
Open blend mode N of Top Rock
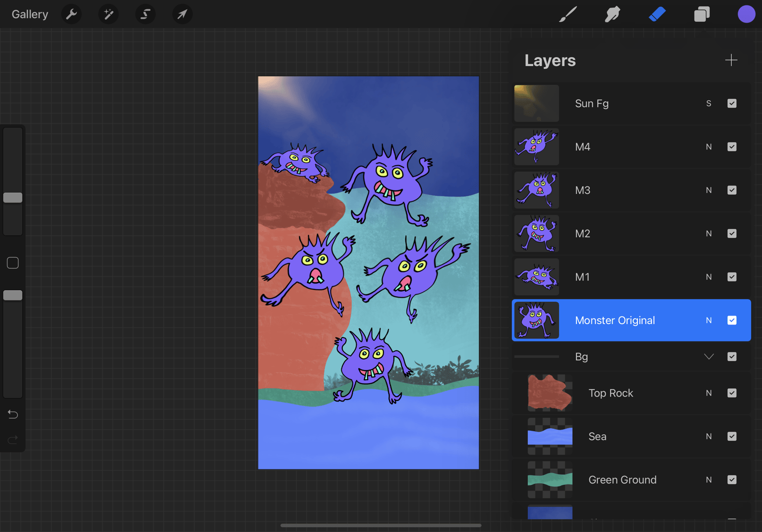[x=709, y=393]
